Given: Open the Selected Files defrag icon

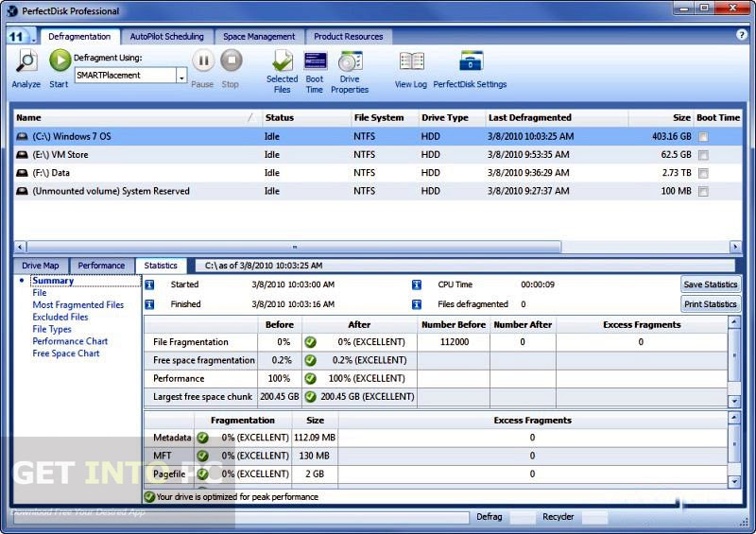Looking at the screenshot, I should (282, 61).
